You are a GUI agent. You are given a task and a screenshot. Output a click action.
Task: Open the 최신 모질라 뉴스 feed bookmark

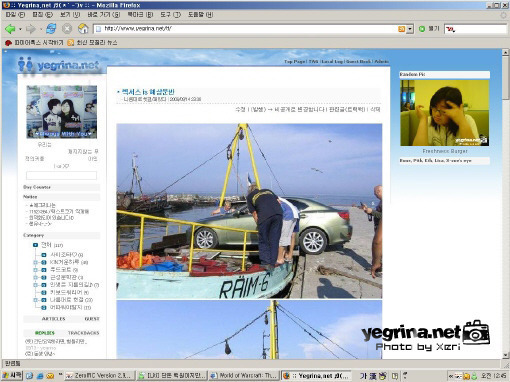pos(92,43)
